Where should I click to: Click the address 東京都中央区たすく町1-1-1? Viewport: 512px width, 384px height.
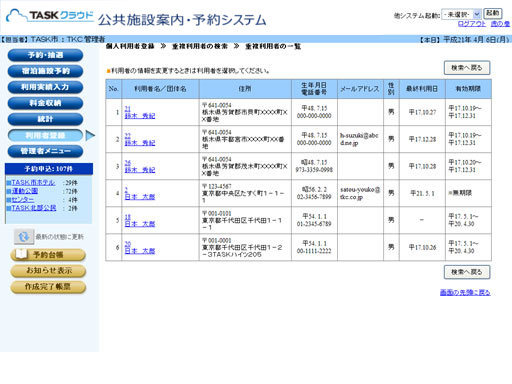tap(243, 197)
